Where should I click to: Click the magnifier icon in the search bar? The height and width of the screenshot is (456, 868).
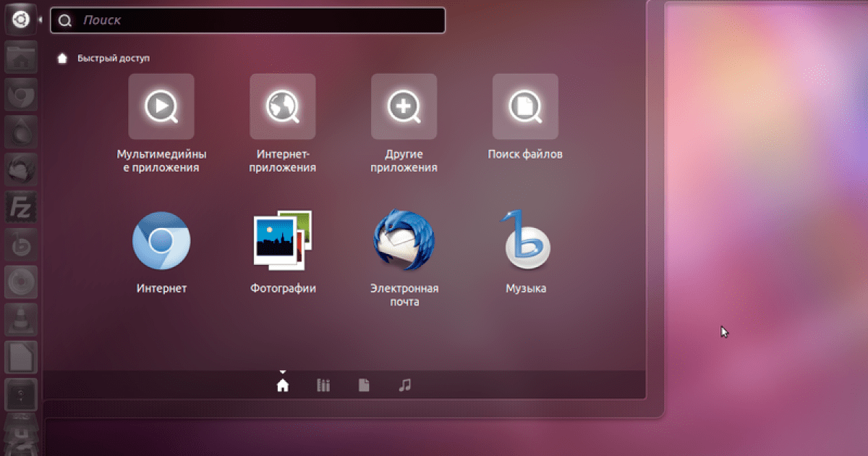(x=65, y=21)
